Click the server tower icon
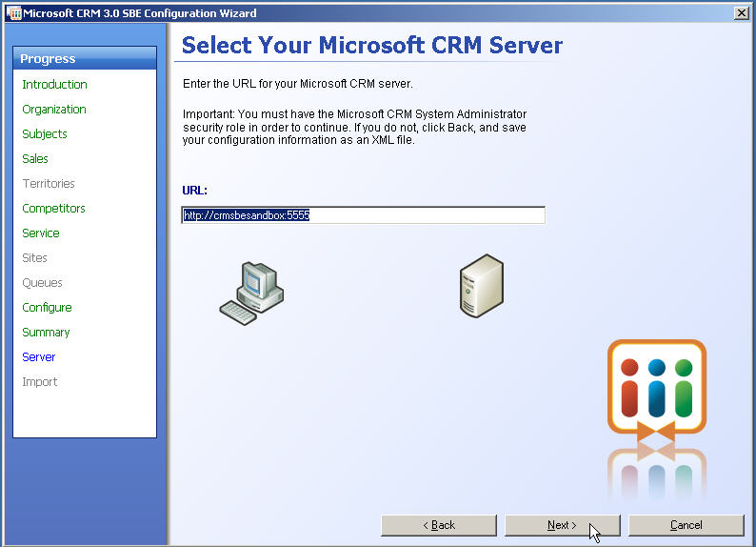 (481, 286)
